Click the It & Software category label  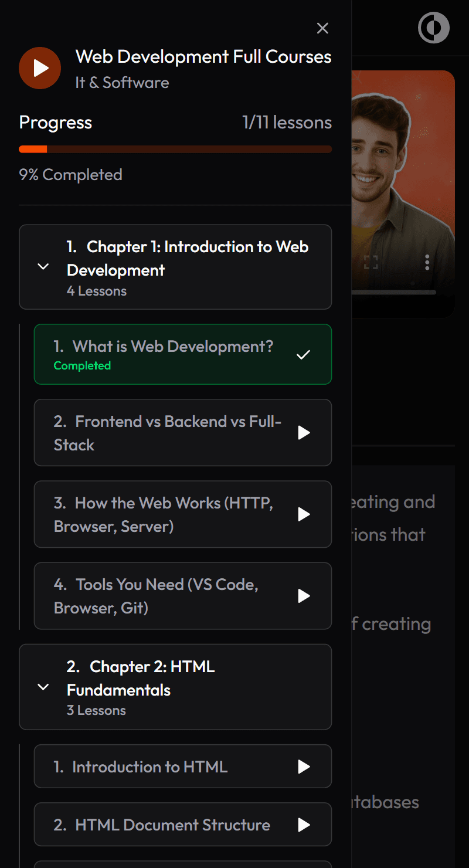tap(122, 83)
